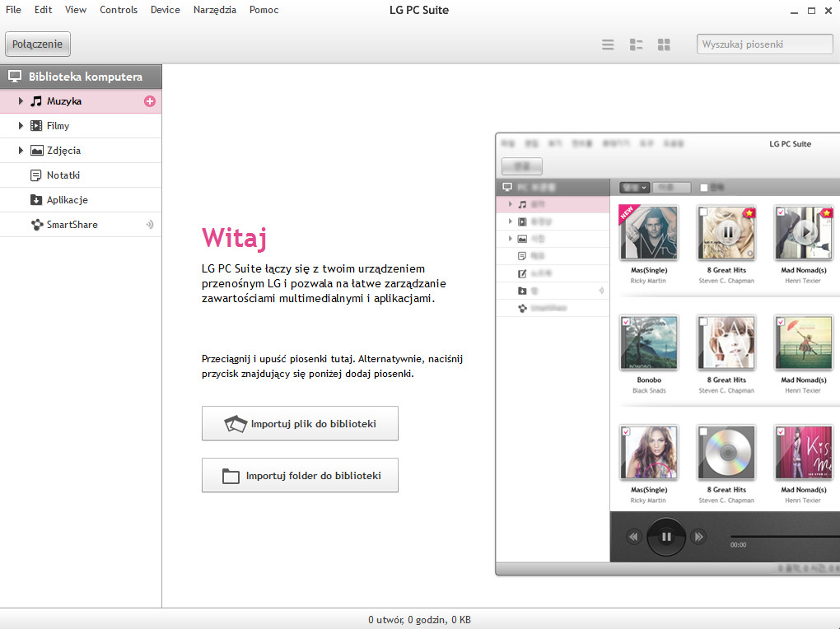Expand the video node in preview sidebar
The height and width of the screenshot is (629, 840).
click(x=510, y=221)
